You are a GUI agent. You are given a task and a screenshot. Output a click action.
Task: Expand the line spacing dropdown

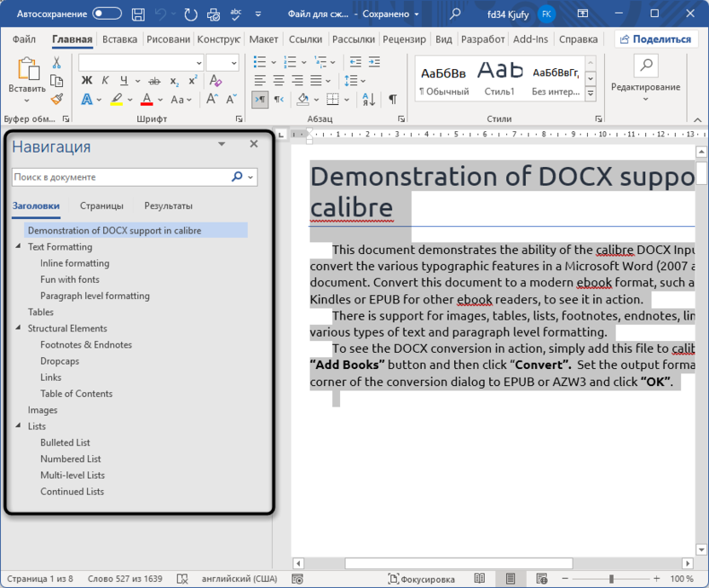(362, 81)
